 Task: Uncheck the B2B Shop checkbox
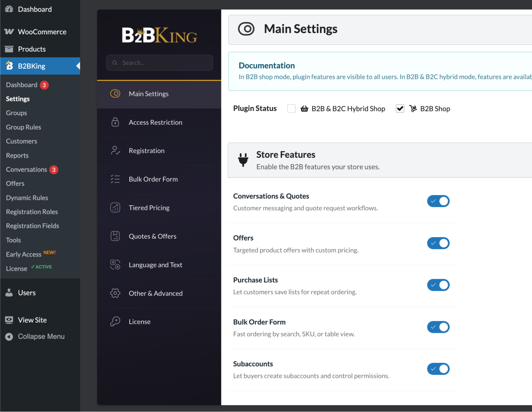tap(400, 109)
